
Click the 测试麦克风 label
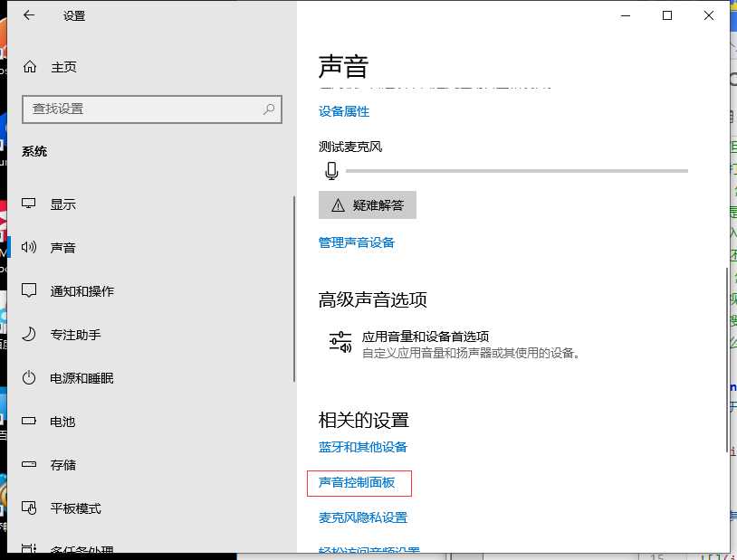click(x=350, y=147)
